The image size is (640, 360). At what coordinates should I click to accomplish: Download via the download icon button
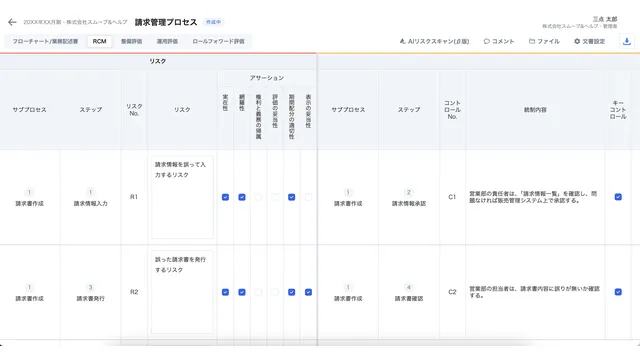click(x=627, y=41)
